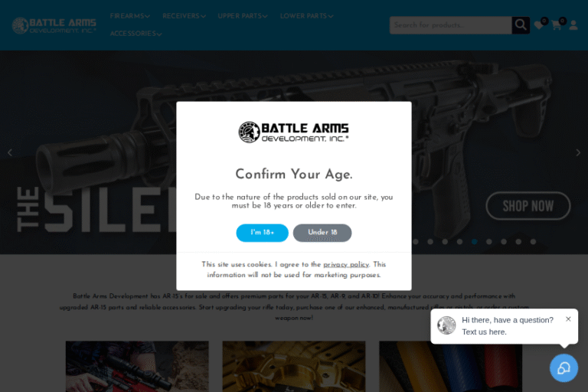This screenshot has height=392, width=588.
Task: Dismiss the 'Hi there' chat popup
Action: tap(568, 319)
